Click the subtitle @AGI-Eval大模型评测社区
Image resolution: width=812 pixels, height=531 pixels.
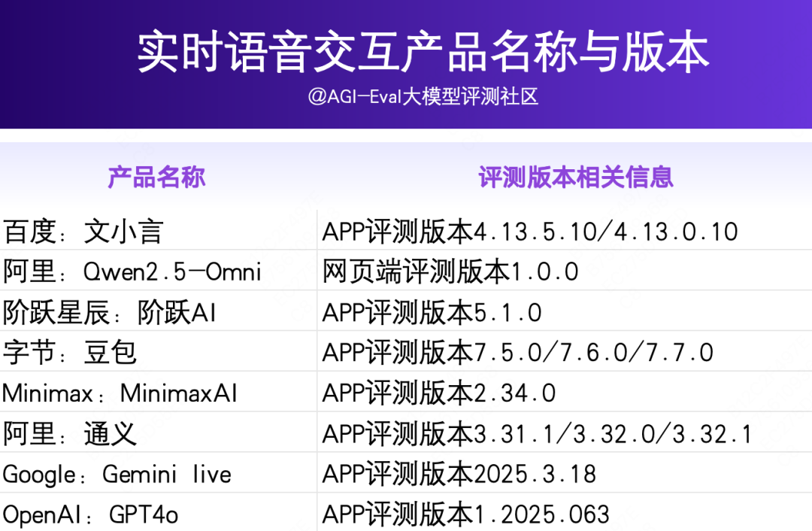423,96
